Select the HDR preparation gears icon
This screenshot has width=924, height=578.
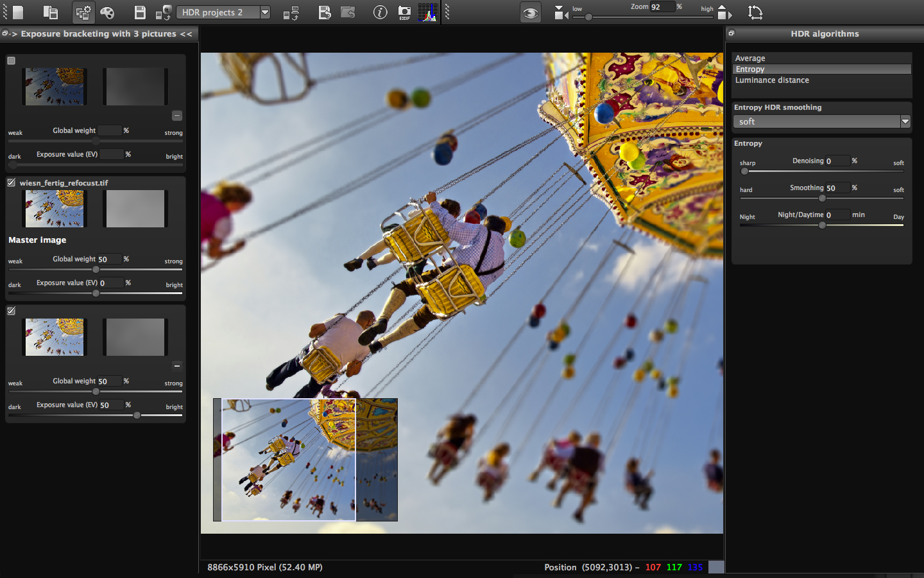click(83, 12)
